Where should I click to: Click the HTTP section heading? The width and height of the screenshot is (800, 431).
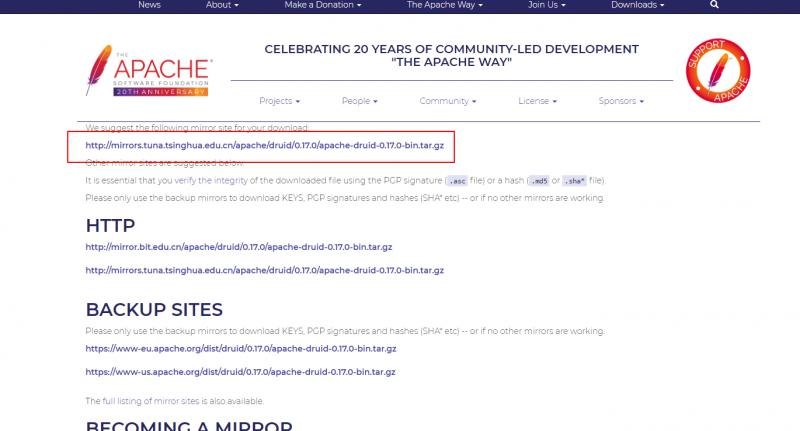coord(110,225)
